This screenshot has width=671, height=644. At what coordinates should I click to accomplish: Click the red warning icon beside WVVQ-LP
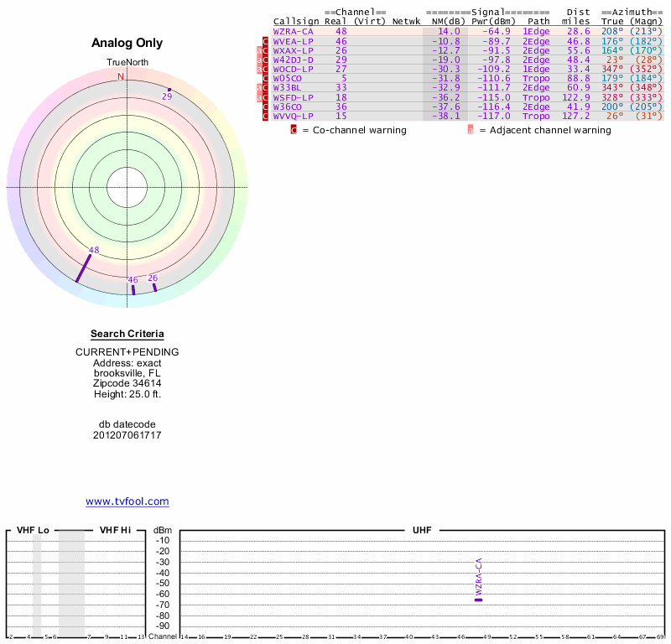(266, 116)
